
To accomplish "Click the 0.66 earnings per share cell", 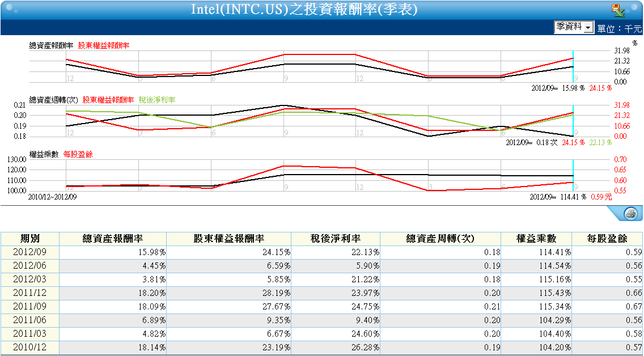I will (607, 293).
